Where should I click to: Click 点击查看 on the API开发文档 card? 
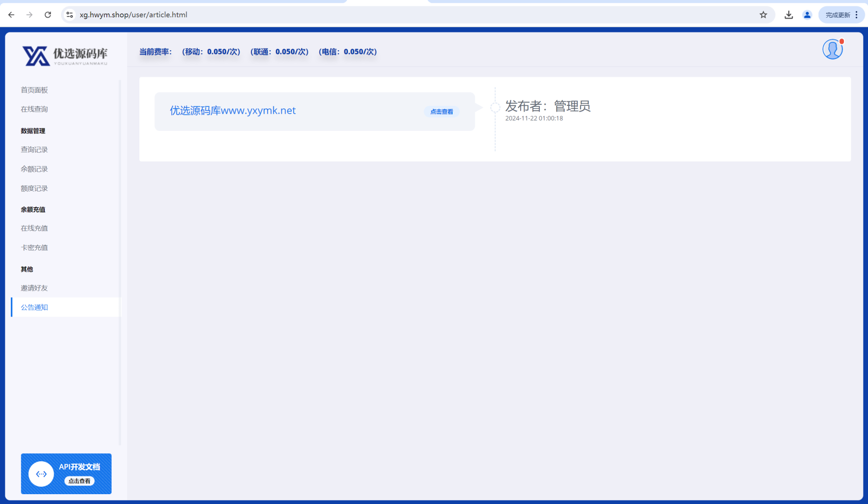79,481
